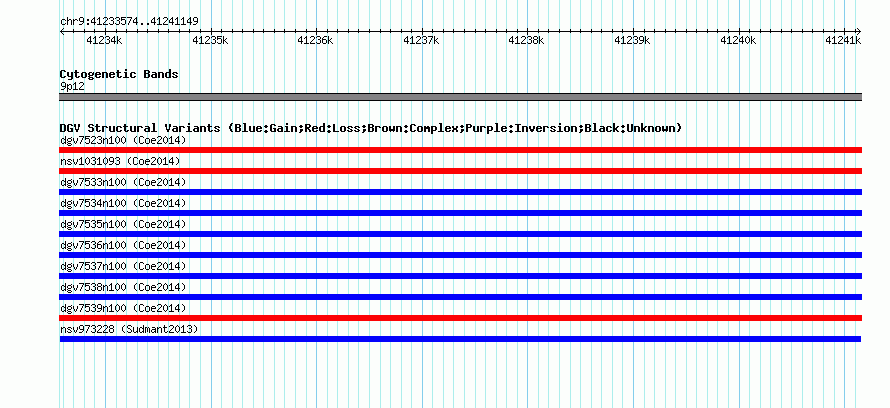Click the dgv7538n100 (Coe2014) label
890x408 pixels.
point(123,287)
